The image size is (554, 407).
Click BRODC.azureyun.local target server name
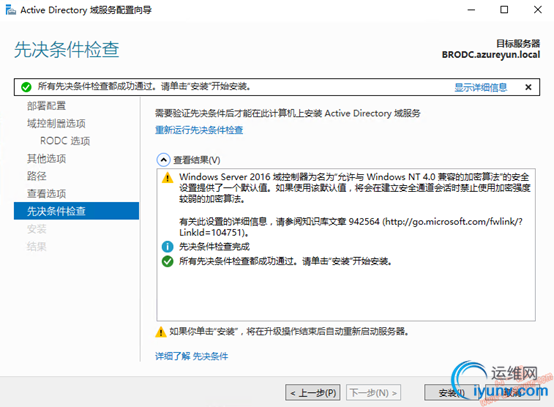point(491,55)
